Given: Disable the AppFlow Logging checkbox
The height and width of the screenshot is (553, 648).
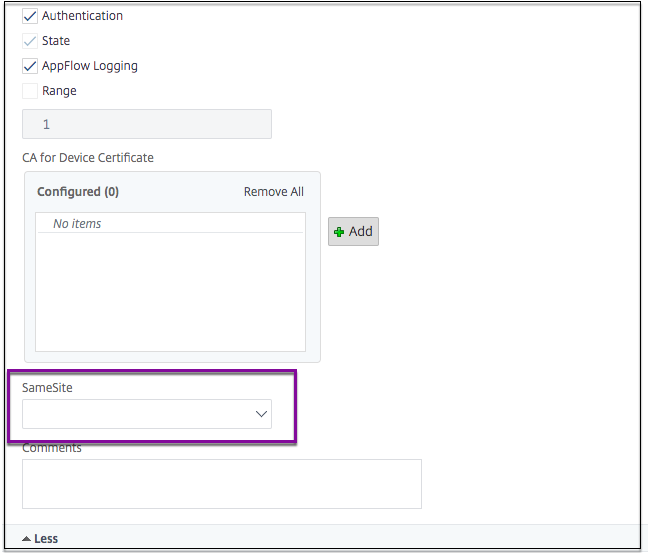Looking at the screenshot, I should [x=30, y=66].
